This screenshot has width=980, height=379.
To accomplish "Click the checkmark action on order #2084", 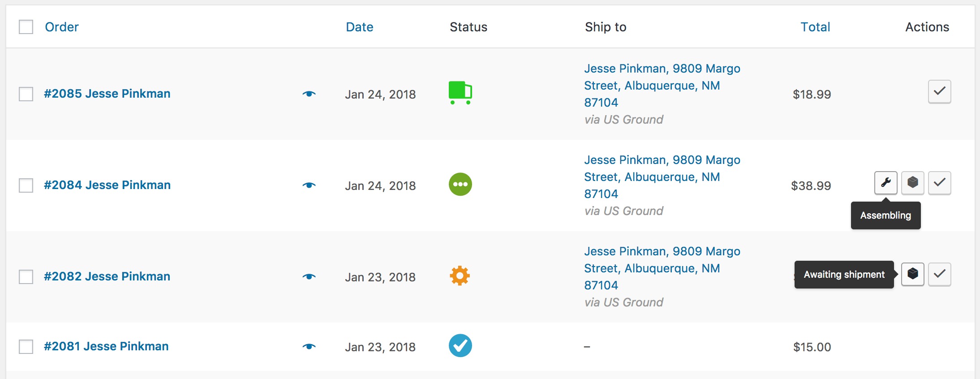I will click(939, 183).
